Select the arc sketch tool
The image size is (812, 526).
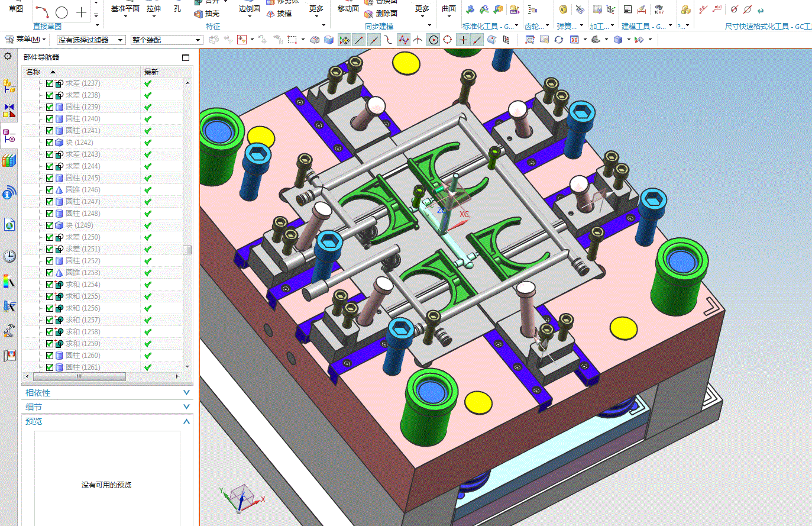click(x=42, y=11)
